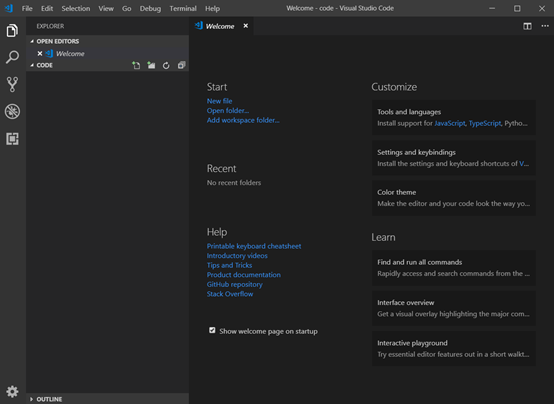The width and height of the screenshot is (554, 404).
Task: Open the Manage gear menu
Action: (12, 391)
